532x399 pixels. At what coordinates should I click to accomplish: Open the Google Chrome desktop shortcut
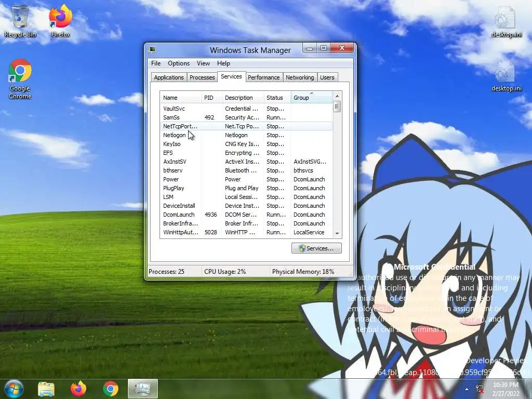[x=20, y=79]
